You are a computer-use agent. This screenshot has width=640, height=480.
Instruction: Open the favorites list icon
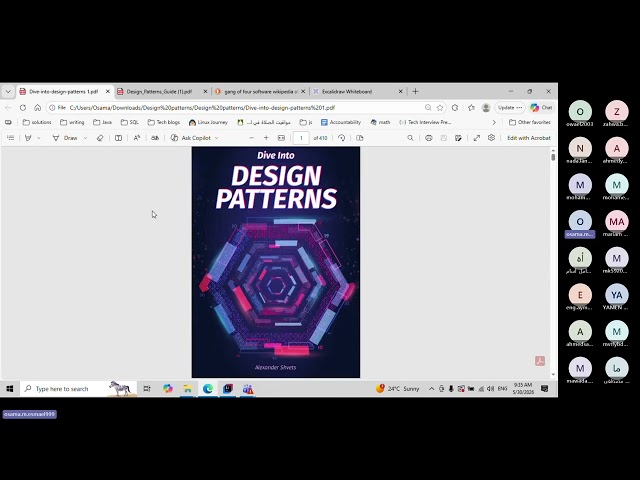pos(471,108)
